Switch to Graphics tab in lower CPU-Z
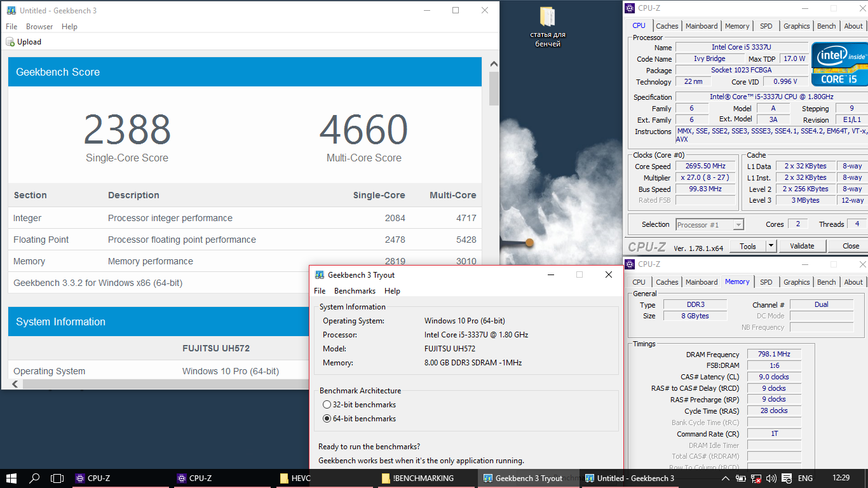 [x=796, y=282]
